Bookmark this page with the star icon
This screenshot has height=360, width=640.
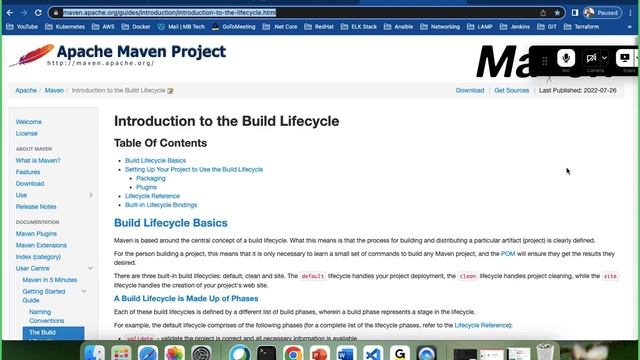[x=557, y=13]
